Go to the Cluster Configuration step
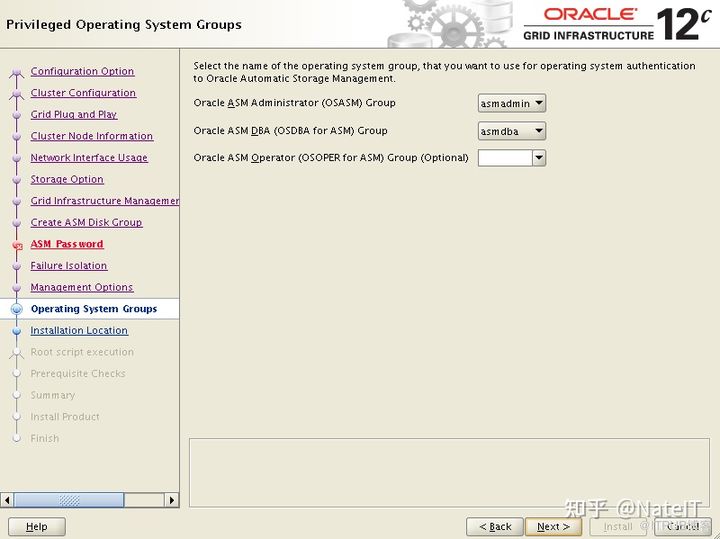 click(x=83, y=93)
